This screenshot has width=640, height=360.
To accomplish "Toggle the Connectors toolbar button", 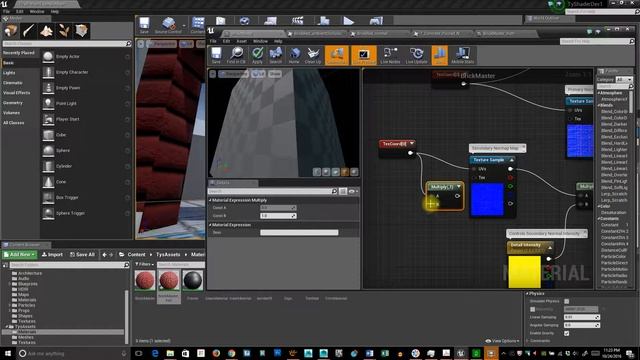I will 336,55.
